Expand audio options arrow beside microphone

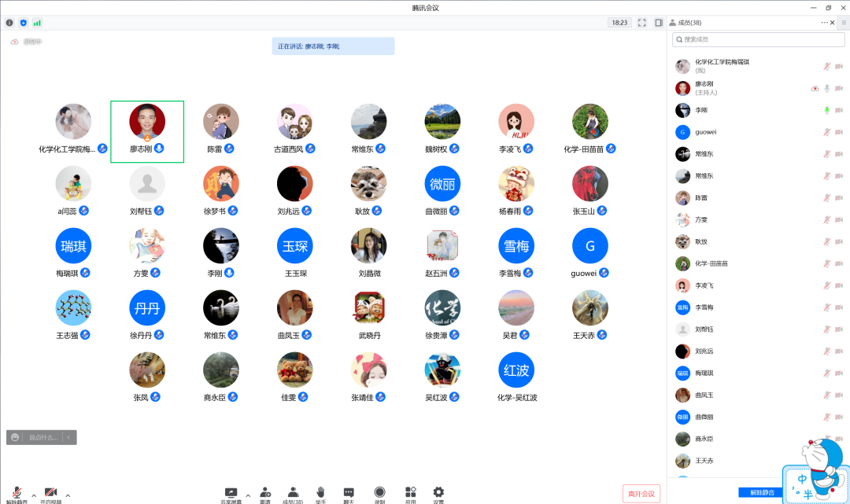click(x=33, y=495)
